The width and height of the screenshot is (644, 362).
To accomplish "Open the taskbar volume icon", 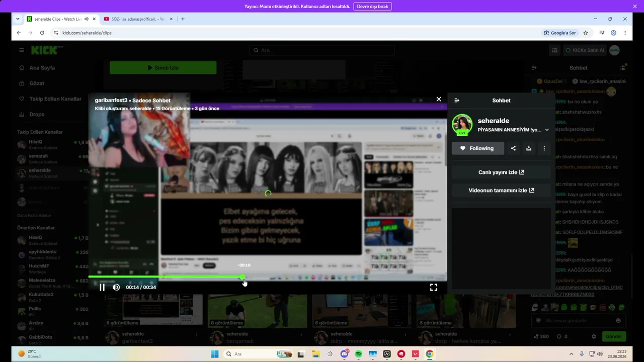I will [600, 354].
